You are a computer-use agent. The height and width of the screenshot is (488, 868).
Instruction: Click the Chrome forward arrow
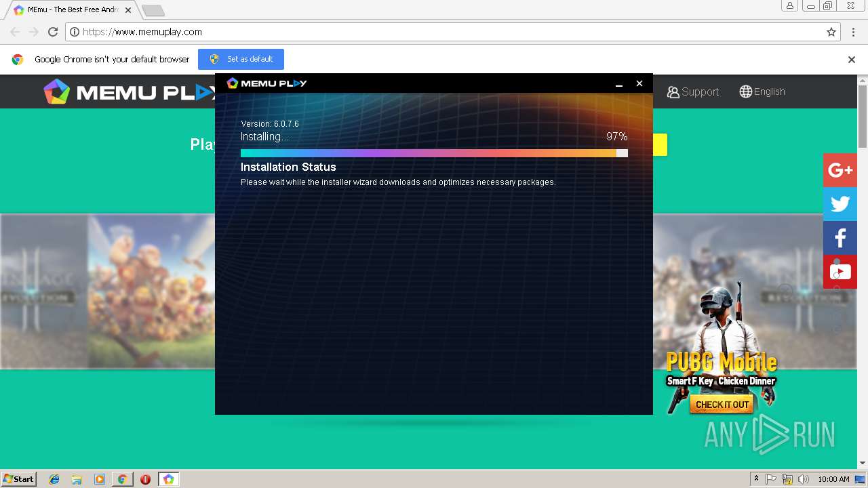point(34,32)
